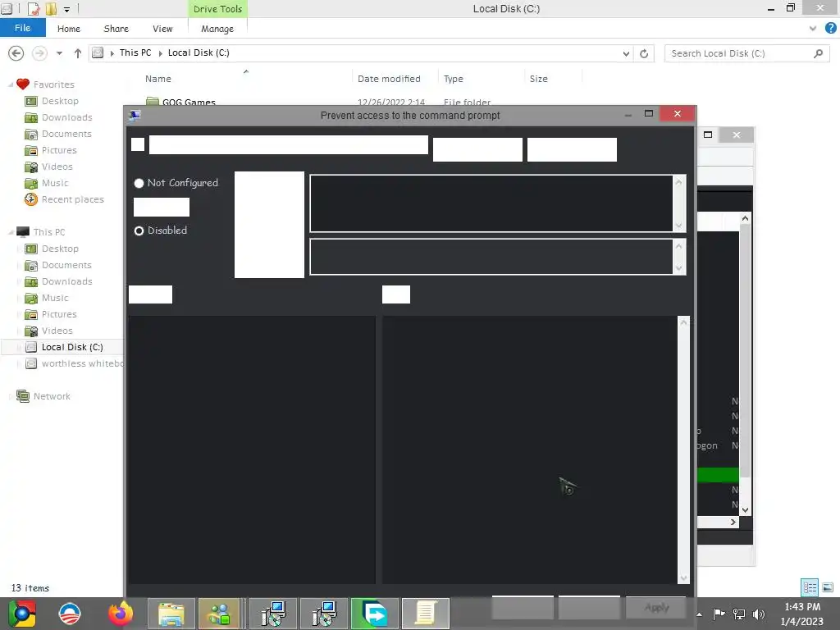The height and width of the screenshot is (630, 840).
Task: Open Chrome from the taskbar
Action: coord(22,614)
